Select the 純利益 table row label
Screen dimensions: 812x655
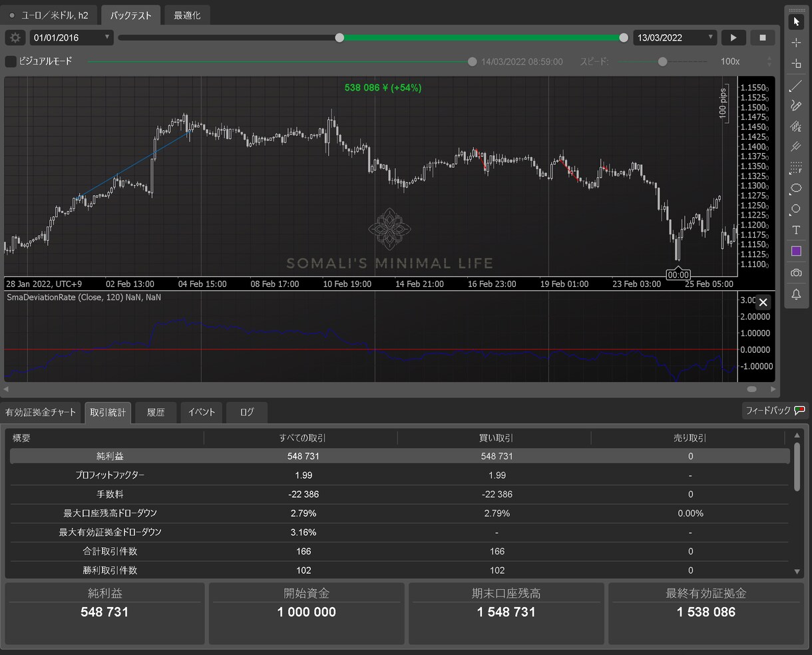point(110,456)
